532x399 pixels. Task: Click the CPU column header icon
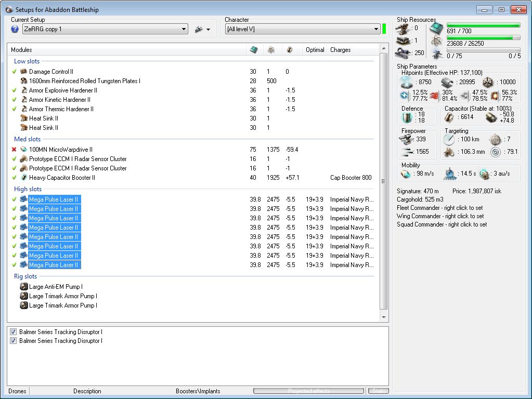254,50
